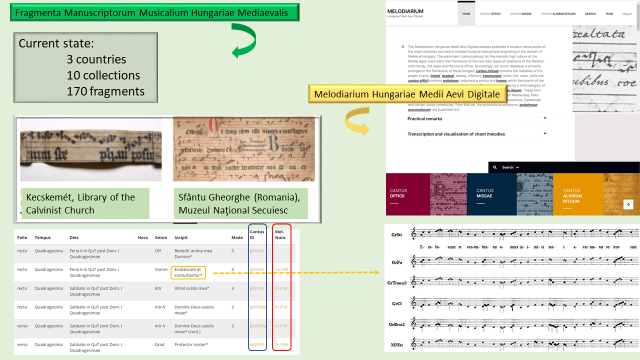Open the Cantus Missae menu item
640x360 pixels.
(521, 14)
